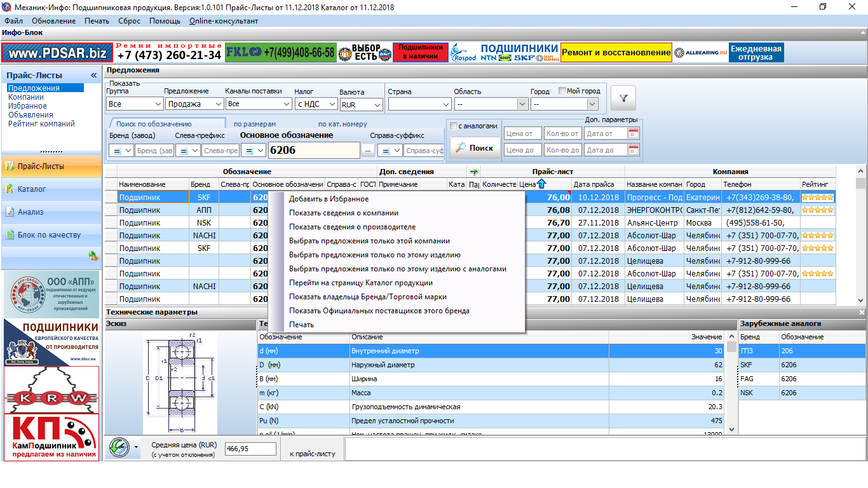868x488 pixels.
Task: Go to Компании in Прайс-Листы list
Action: coord(26,97)
